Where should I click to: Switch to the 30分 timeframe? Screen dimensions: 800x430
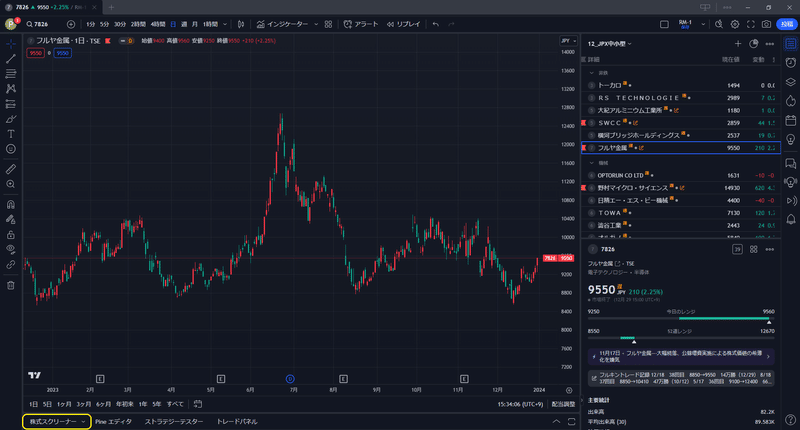[x=120, y=24]
